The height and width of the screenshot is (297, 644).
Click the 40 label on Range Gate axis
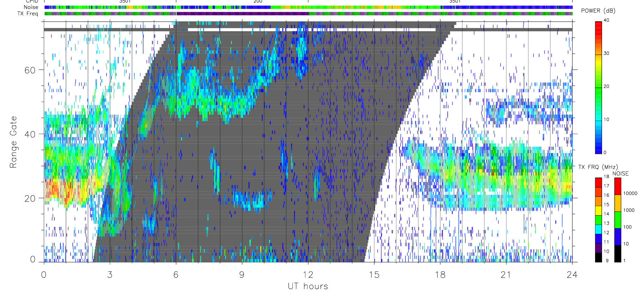[x=30, y=134]
